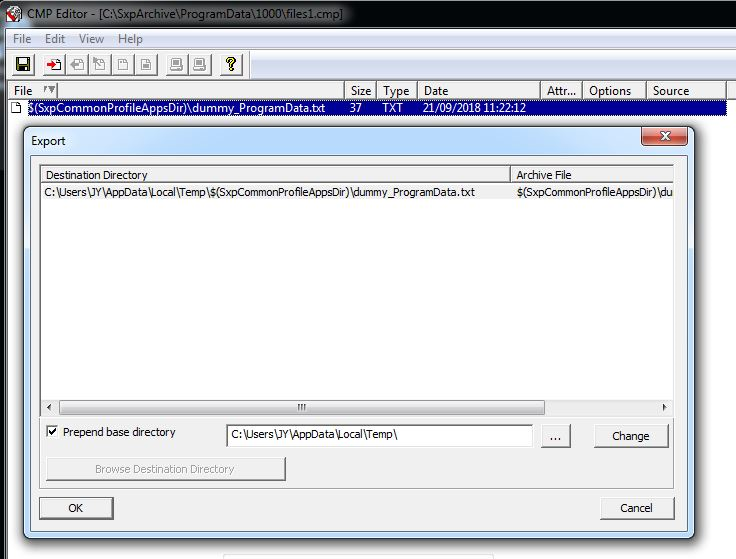Open the Help menu
736x559 pixels.
point(130,39)
